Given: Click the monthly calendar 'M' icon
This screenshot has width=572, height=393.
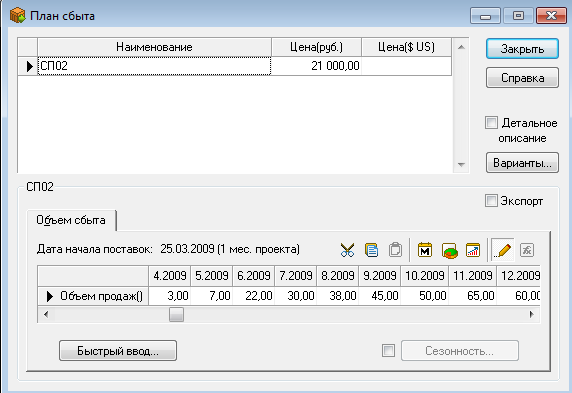Looking at the screenshot, I should tap(425, 250).
